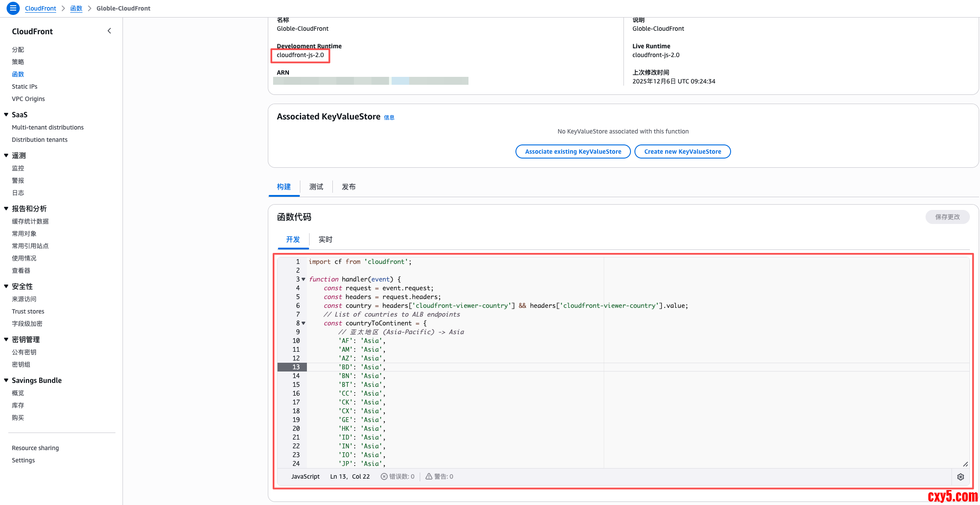The image size is (980, 505).
Task: Click the editor resize handle corner
Action: click(965, 464)
